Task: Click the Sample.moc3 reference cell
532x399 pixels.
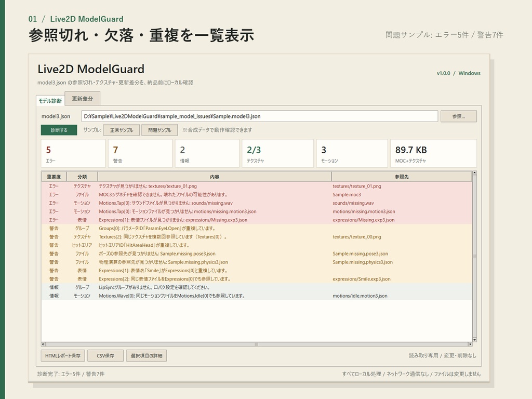Action: tap(347, 194)
